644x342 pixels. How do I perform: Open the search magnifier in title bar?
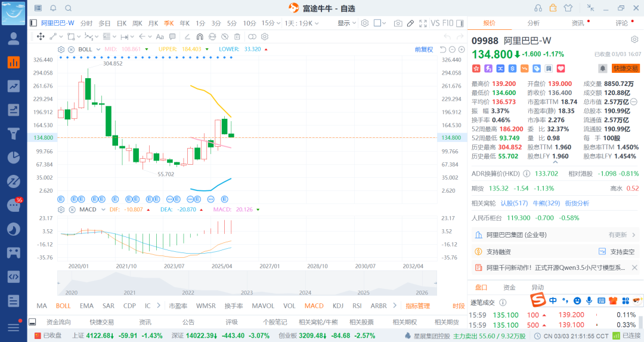68,8
